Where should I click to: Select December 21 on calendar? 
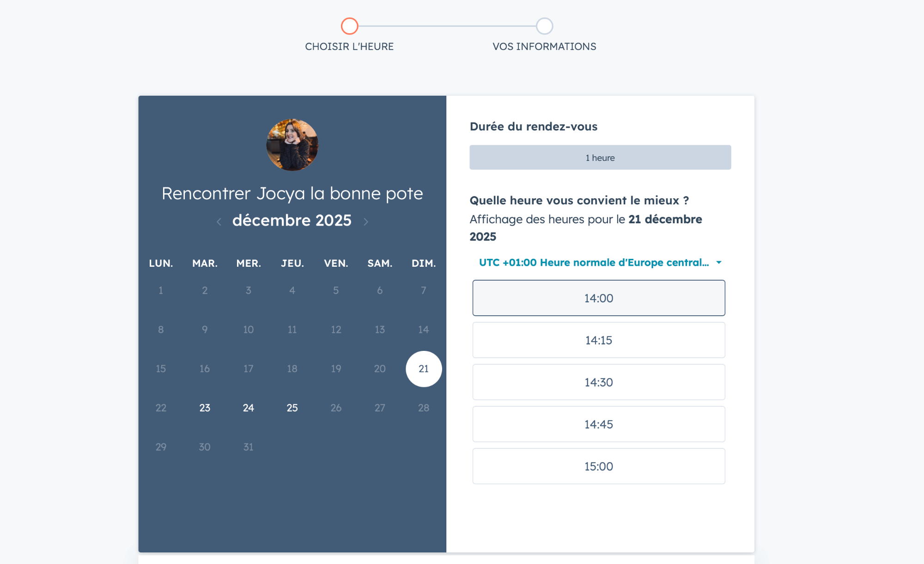424,369
